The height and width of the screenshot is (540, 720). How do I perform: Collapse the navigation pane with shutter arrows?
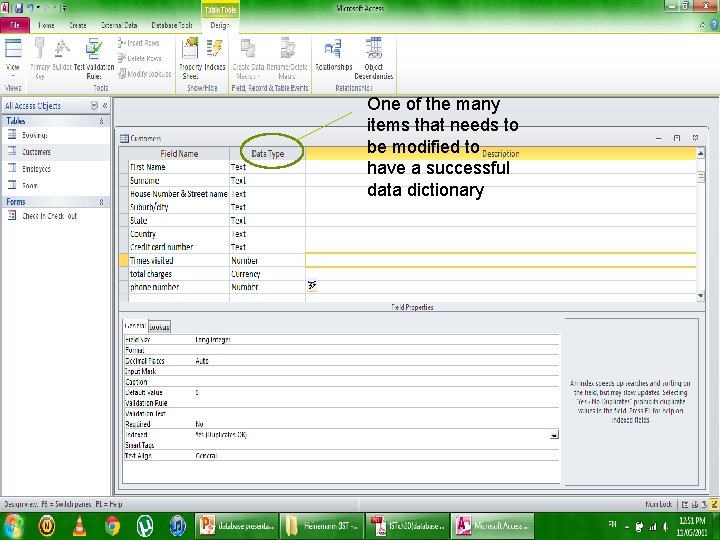click(x=105, y=106)
